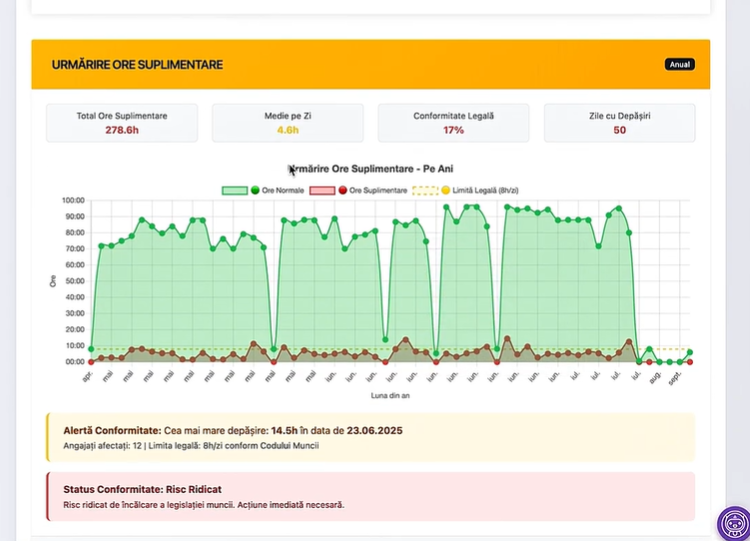The image size is (750, 541).
Task: Select the Medie pe Zi card
Action: (288, 122)
